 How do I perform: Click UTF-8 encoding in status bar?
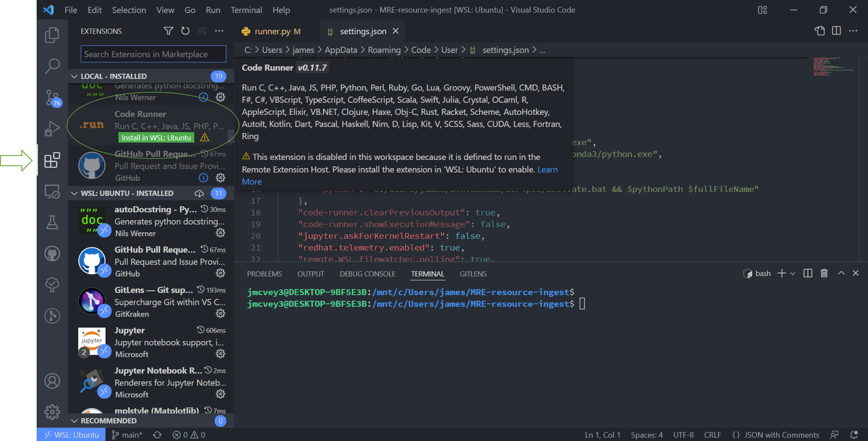pos(683,435)
